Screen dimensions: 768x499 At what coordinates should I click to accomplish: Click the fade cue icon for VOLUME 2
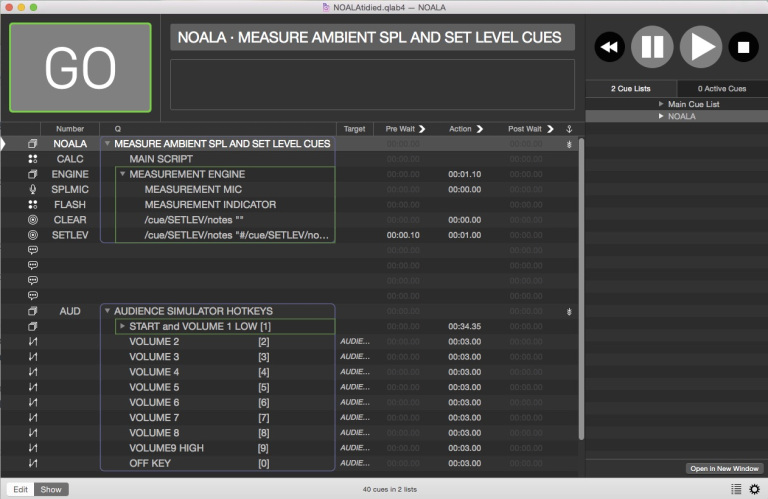point(32,342)
